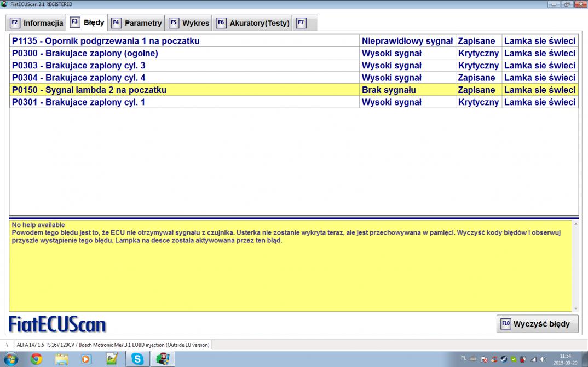Viewport: 588px width, 367px height.
Task: Open the Akuratory(Testy) tab
Action: [x=252, y=23]
